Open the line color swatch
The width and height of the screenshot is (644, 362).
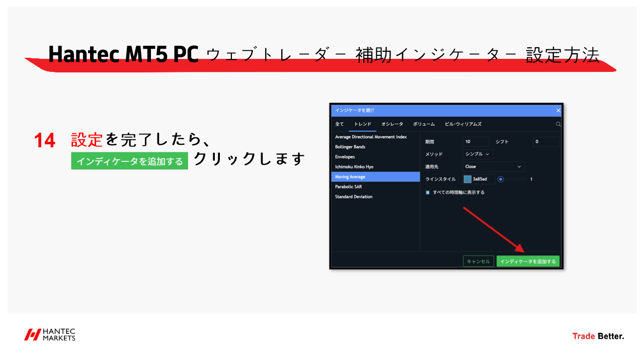tap(467, 179)
